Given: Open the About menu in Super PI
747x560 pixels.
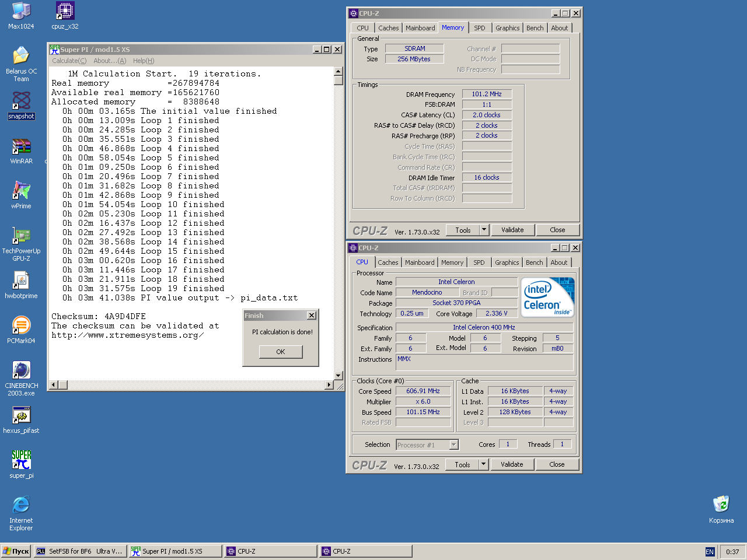Looking at the screenshot, I should 110,61.
